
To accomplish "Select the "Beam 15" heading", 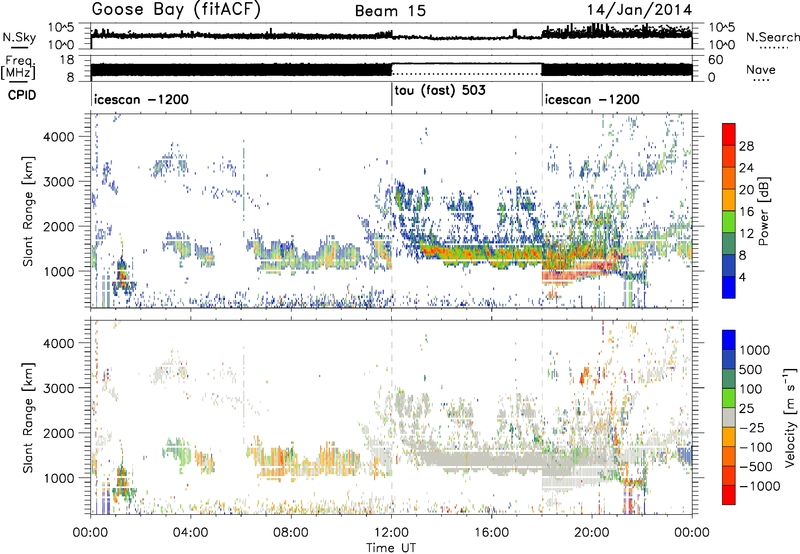I will click(390, 11).
